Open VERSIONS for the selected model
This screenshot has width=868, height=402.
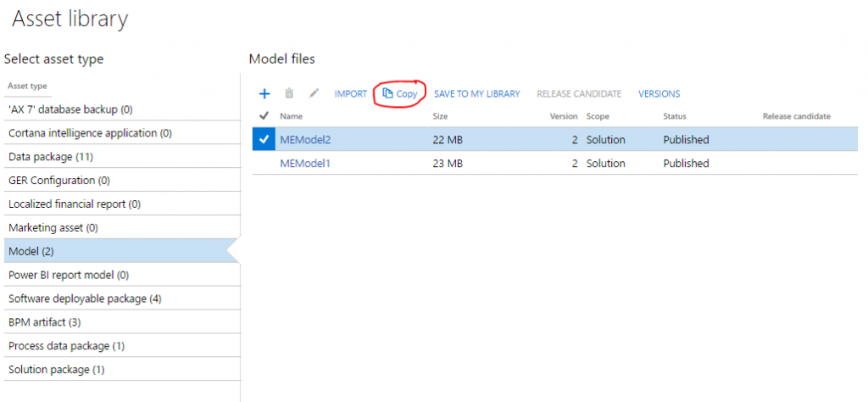659,94
